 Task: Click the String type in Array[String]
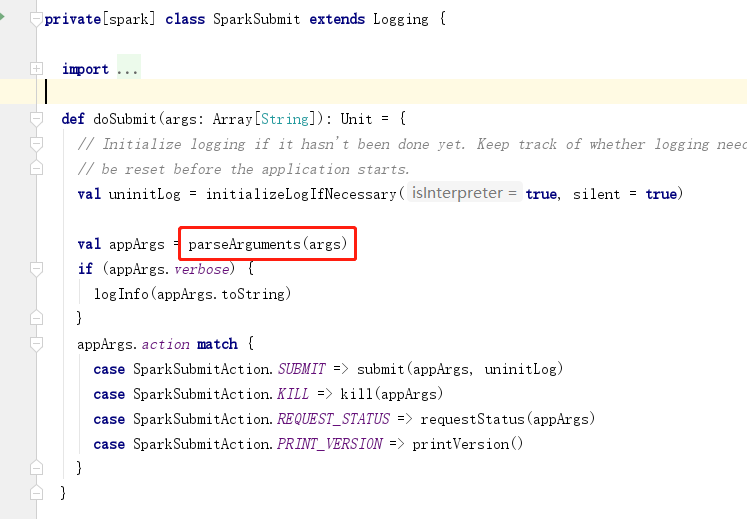[285, 119]
